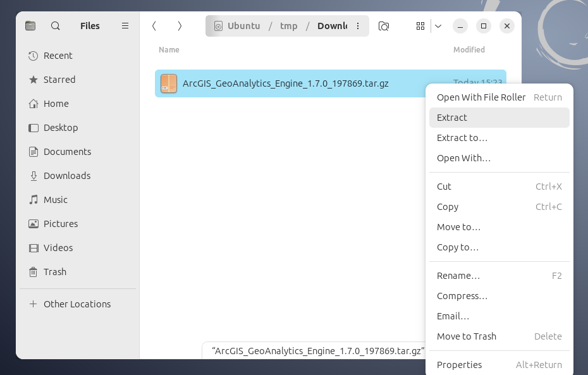The image size is (588, 375).
Task: Click the Desktop sidebar icon
Action: tap(34, 128)
